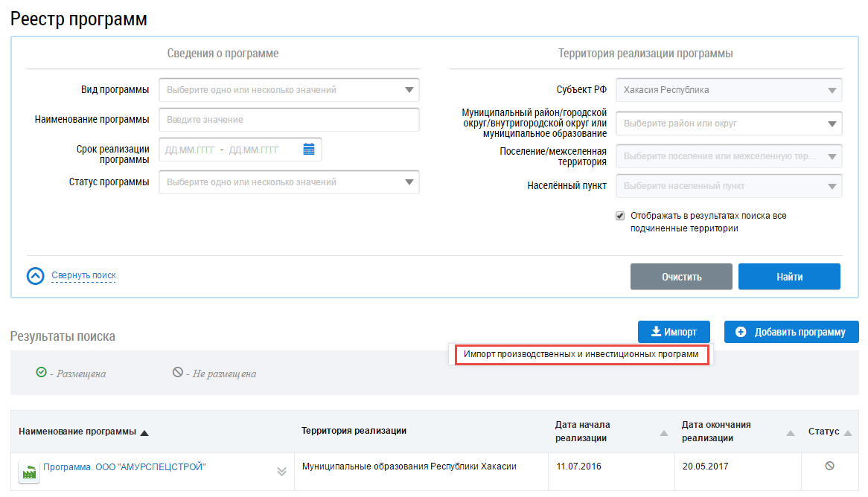The height and width of the screenshot is (497, 868).
Task: Click the 'Найти' search button
Action: click(x=789, y=277)
